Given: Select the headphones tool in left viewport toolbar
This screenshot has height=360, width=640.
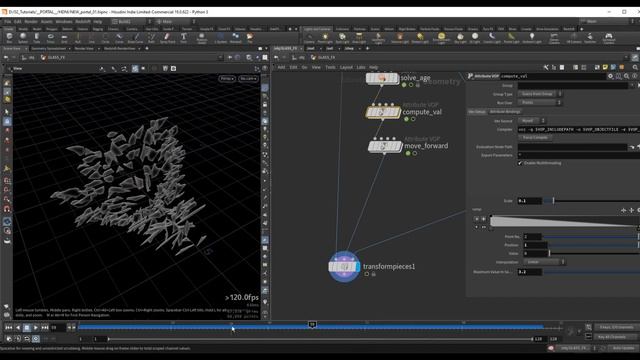Looking at the screenshot, I should 7,209.
